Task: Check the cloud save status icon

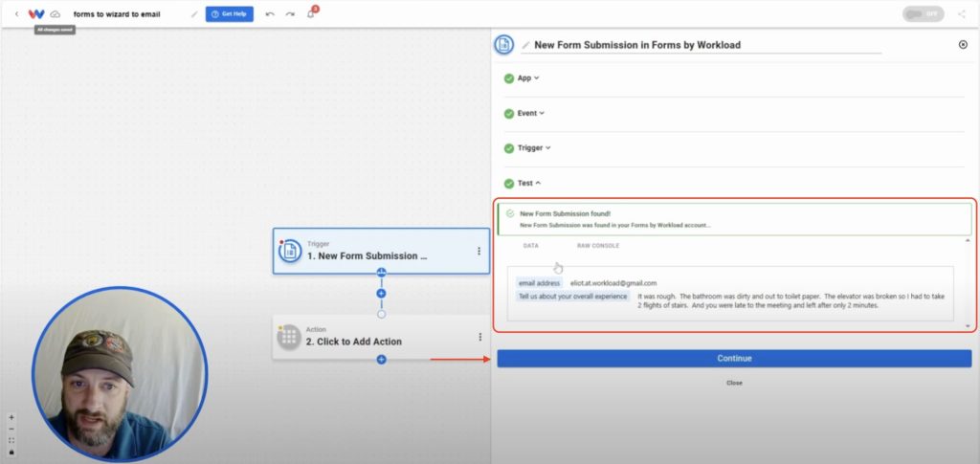Action: click(x=55, y=13)
